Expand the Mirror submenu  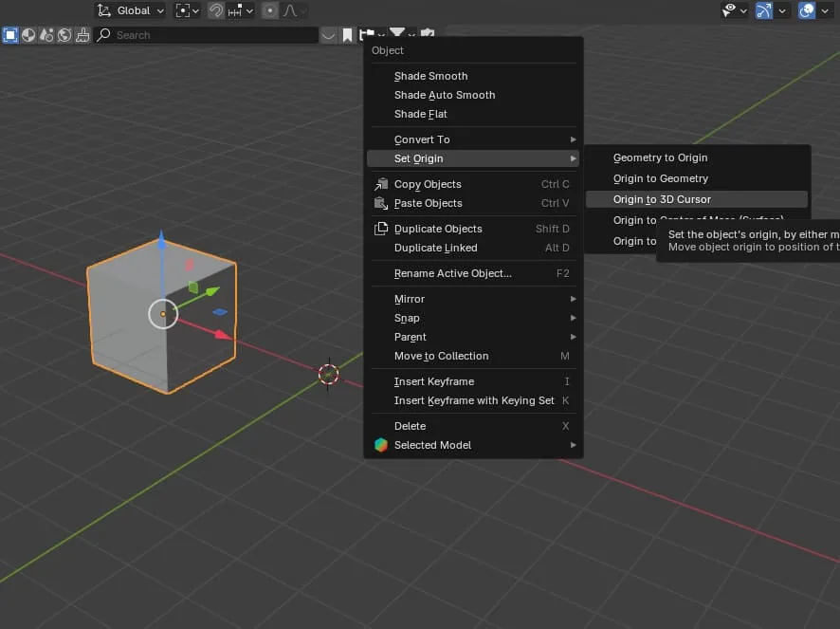(x=472, y=299)
